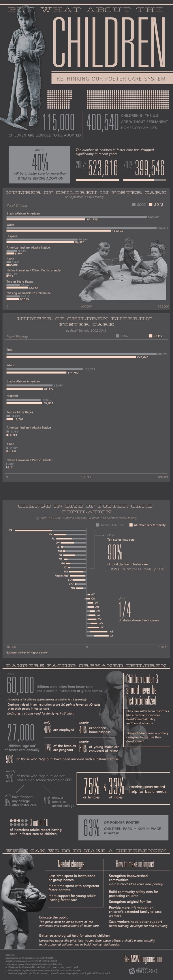Click the TX bar in the population change chart
Viewport: 173px width, 980px height.
point(97,636)
